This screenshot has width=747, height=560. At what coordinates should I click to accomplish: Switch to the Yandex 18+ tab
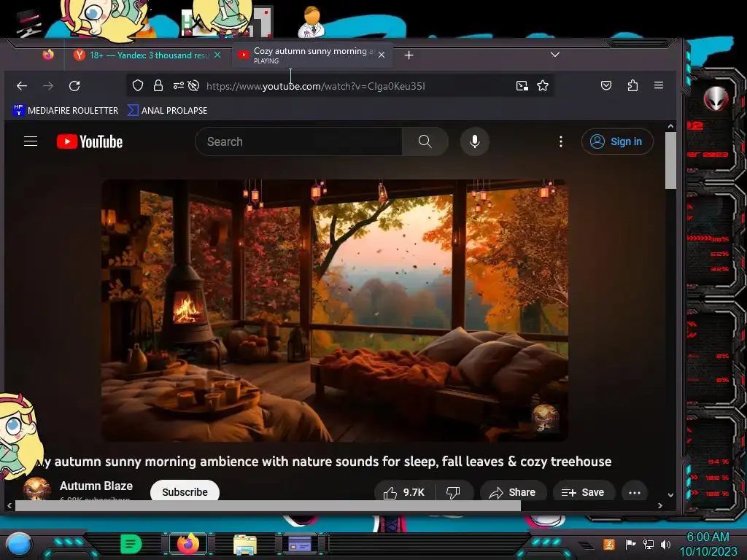[147, 55]
